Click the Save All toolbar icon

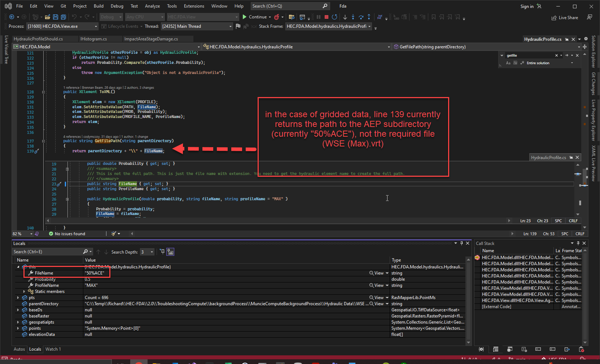click(63, 17)
